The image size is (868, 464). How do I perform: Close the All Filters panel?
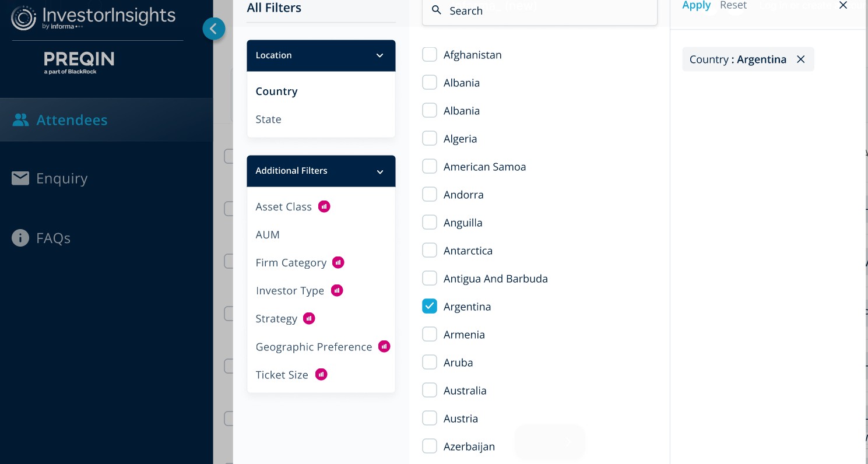[x=843, y=5]
